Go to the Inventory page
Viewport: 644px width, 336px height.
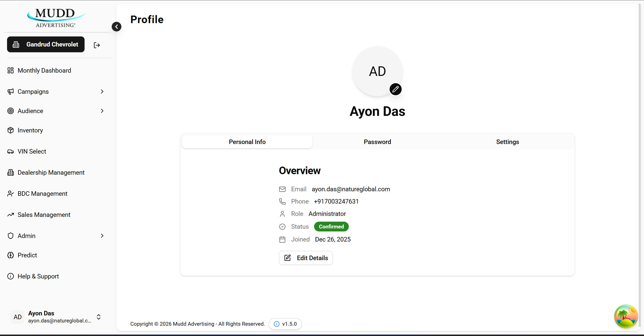30,130
